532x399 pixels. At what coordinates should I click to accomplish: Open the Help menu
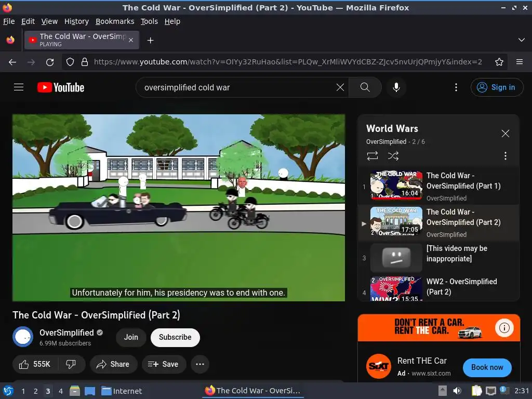(x=172, y=21)
